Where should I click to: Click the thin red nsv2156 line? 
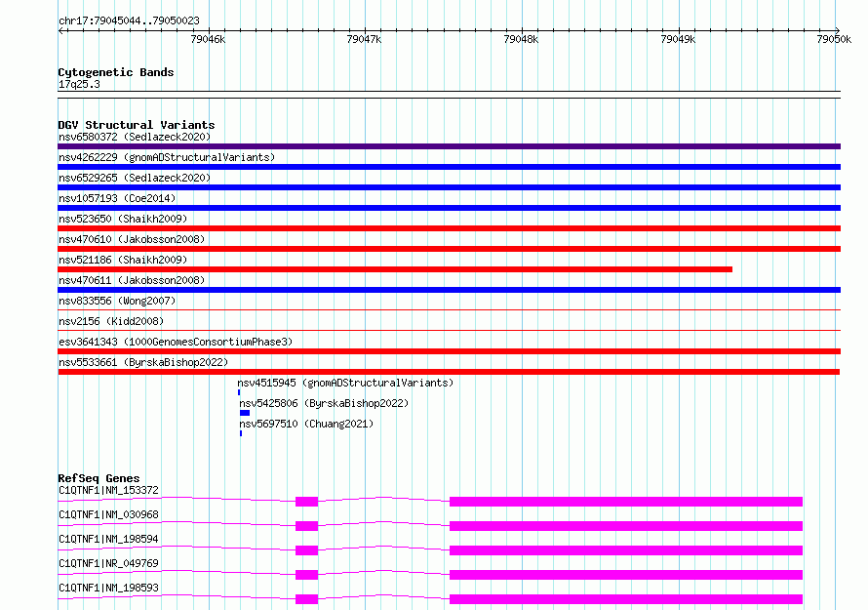click(449, 330)
